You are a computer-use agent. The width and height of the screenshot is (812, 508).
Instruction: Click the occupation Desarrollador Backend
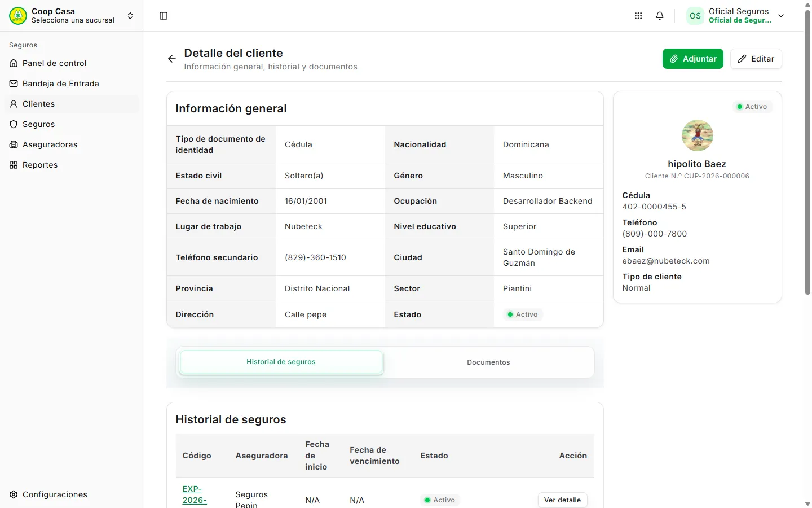coord(548,201)
